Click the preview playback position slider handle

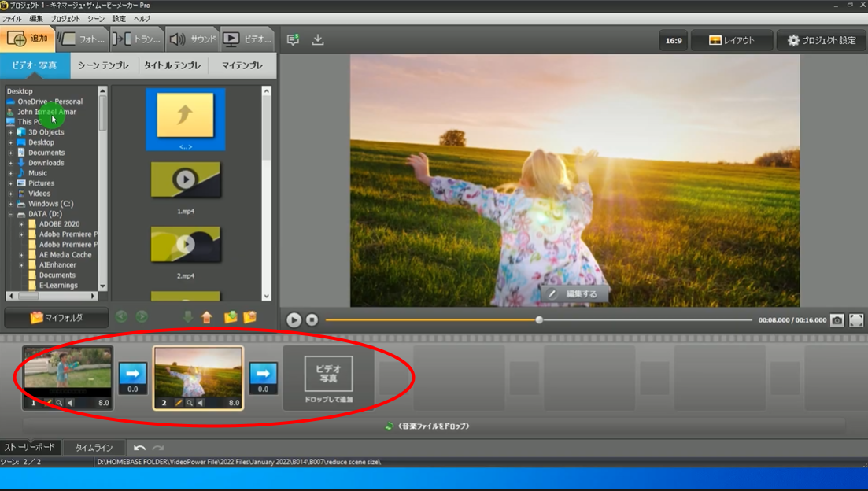click(539, 320)
